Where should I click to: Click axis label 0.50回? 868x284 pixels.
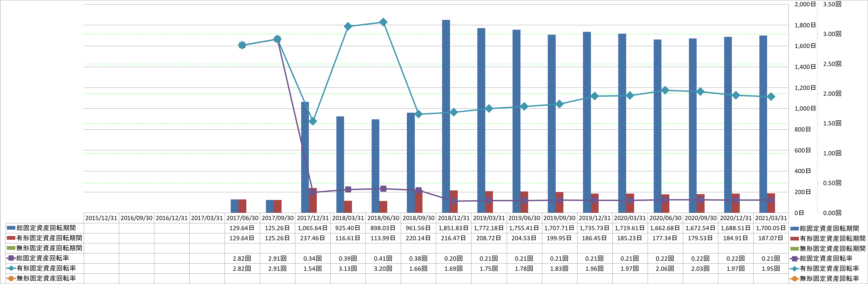832,183
